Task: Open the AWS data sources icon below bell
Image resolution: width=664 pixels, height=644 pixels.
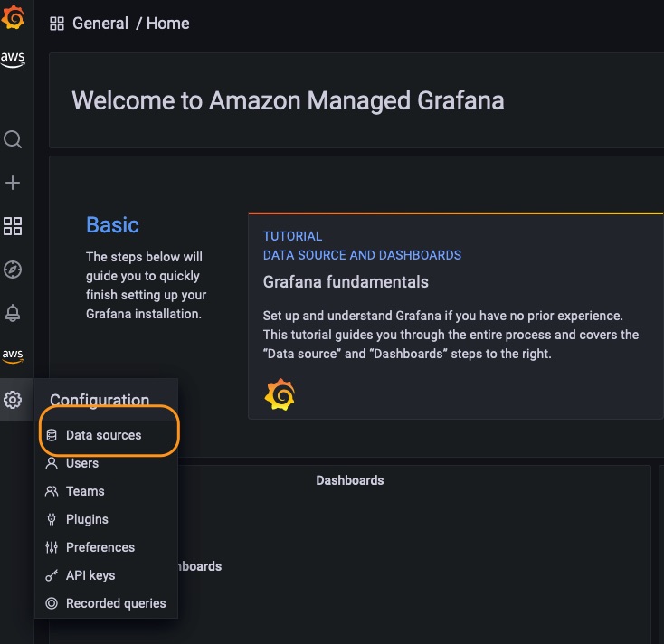Action: tap(13, 356)
